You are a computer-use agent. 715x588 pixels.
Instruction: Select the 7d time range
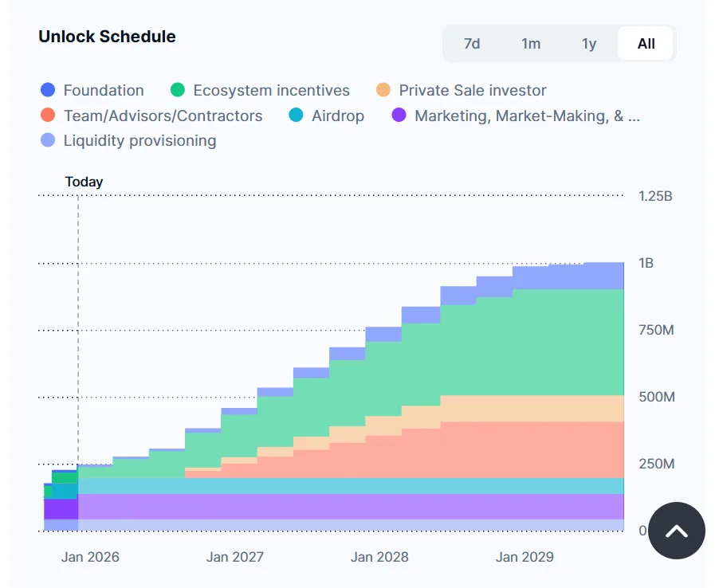472,44
